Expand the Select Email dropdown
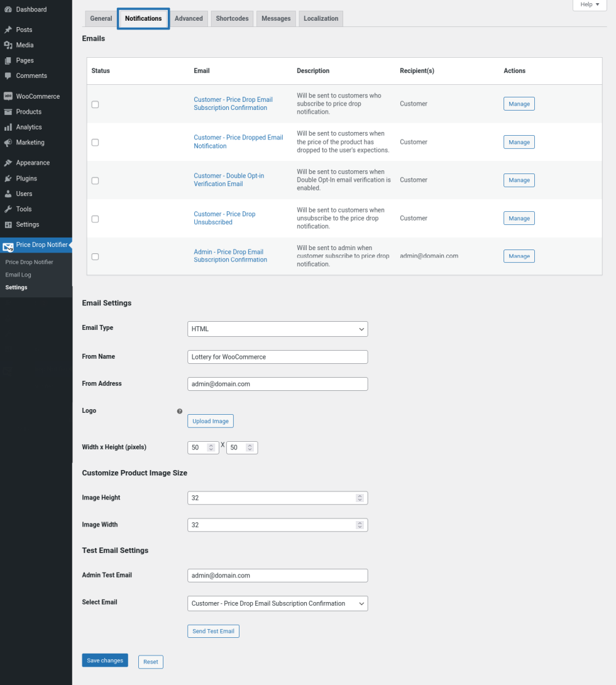Viewport: 616px width, 685px height. click(277, 603)
